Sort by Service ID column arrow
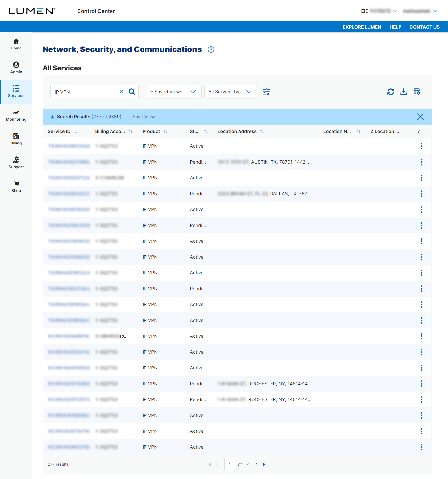This screenshot has height=479, width=448. tap(76, 131)
